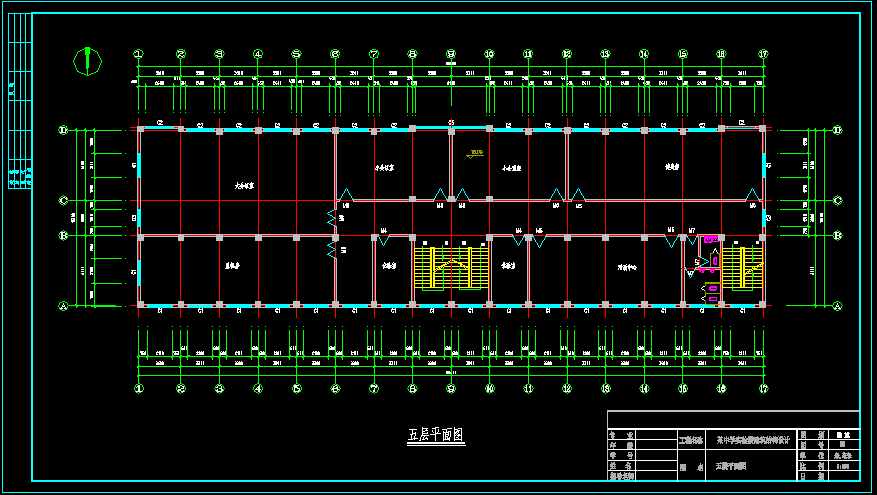
Task: Select the right-side yellow staircase
Action: point(742,268)
